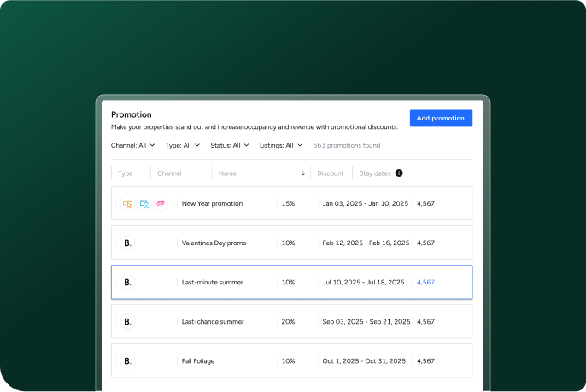Click the orange icon in New Year promotion row
This screenshot has height=392, width=586.
(x=127, y=203)
